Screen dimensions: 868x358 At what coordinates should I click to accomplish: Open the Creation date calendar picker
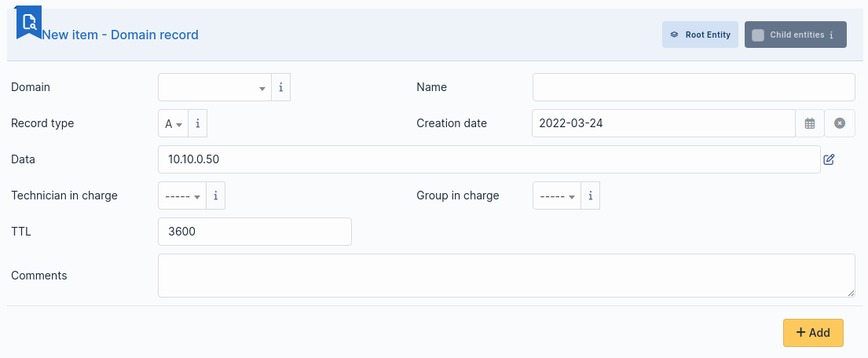pos(810,123)
